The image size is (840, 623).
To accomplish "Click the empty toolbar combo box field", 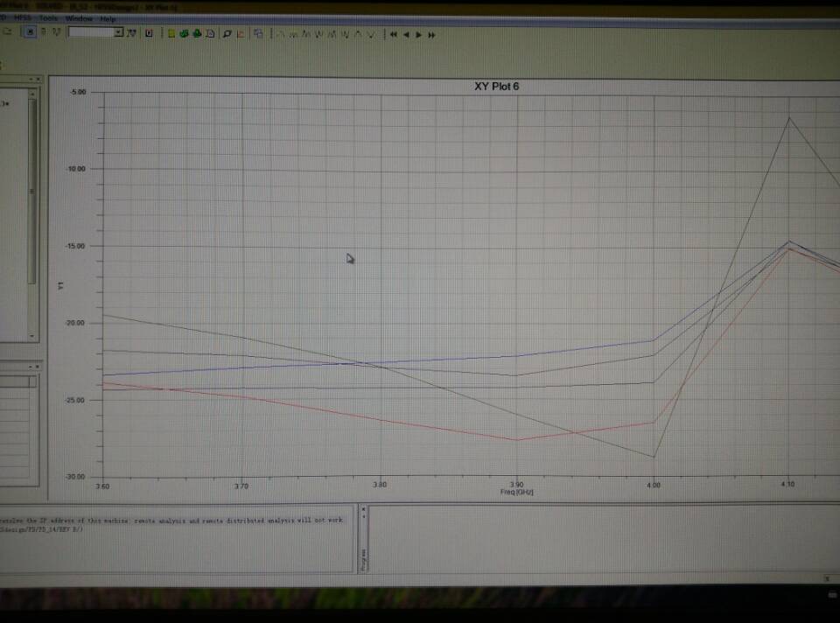I will pos(90,32).
